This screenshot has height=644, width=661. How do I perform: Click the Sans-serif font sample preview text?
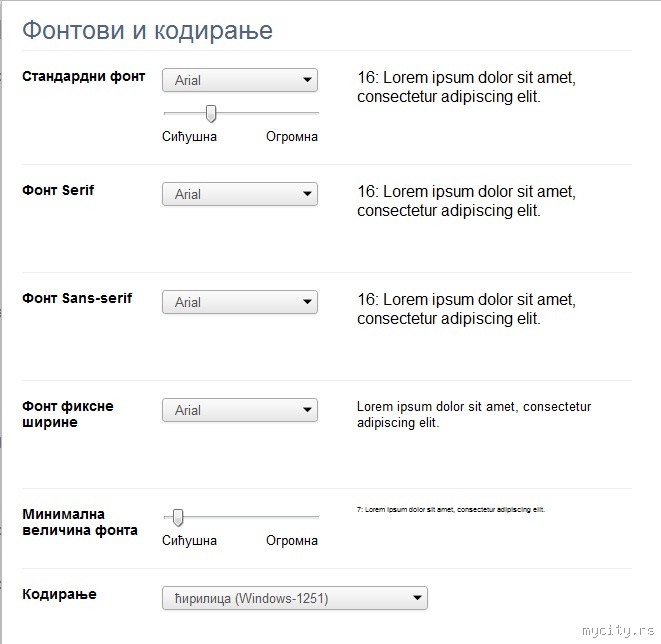tap(466, 309)
